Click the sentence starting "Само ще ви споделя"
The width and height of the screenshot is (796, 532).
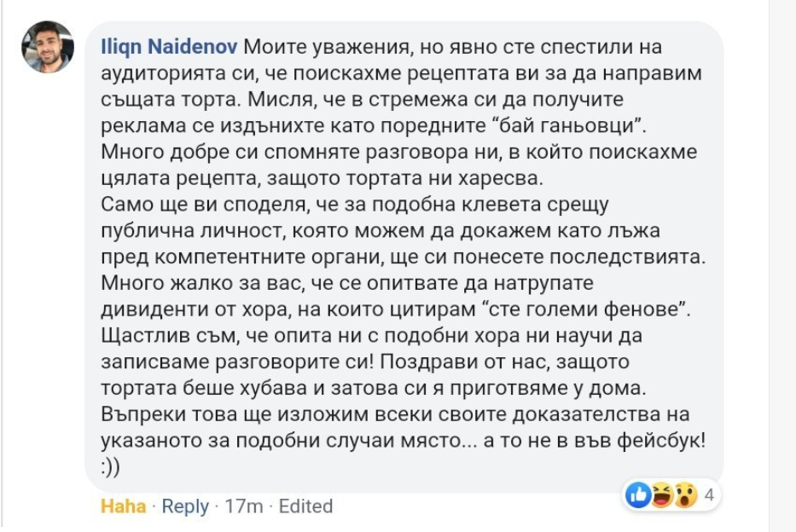point(193,206)
